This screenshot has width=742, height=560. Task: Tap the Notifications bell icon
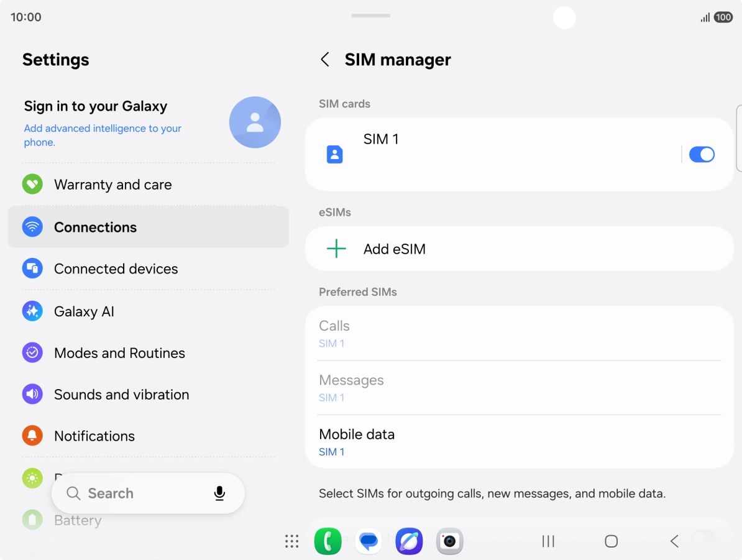(32, 436)
